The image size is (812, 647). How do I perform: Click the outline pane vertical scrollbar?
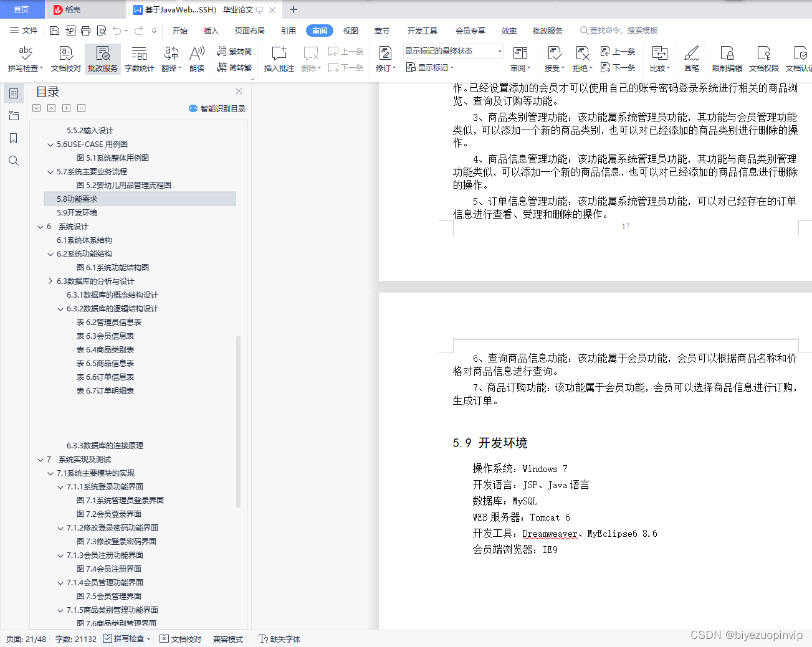click(238, 422)
